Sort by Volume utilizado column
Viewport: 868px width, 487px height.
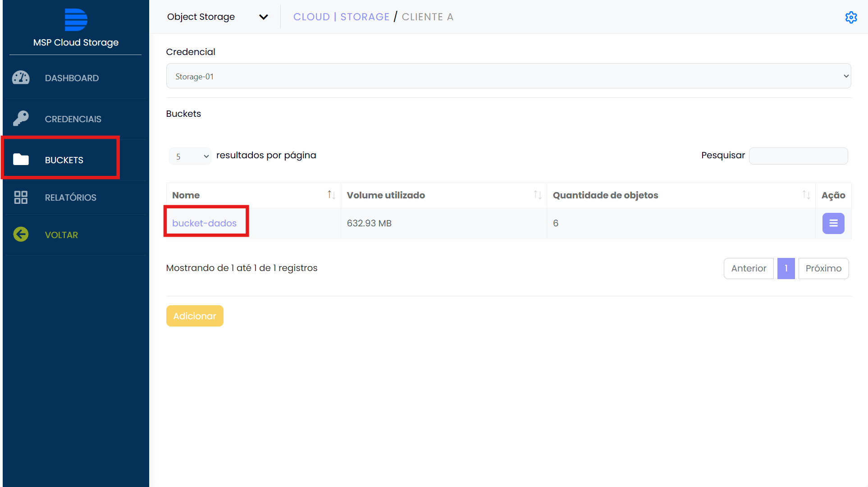(x=537, y=195)
